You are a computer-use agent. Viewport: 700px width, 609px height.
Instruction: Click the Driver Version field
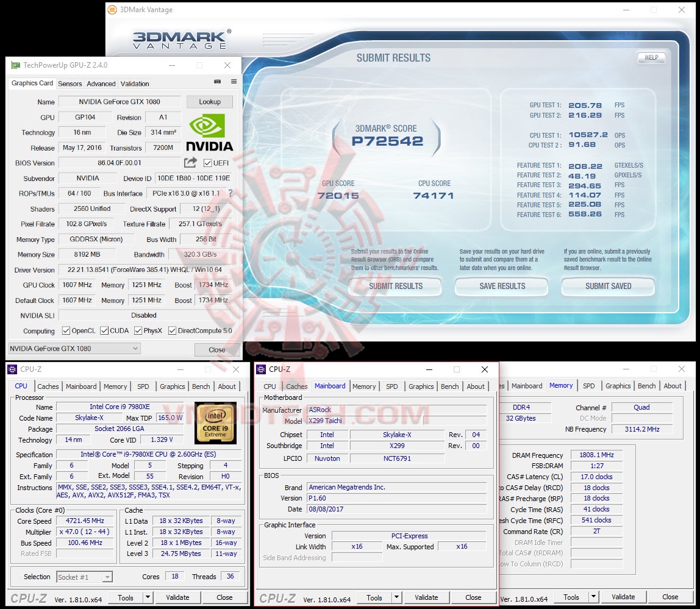coord(145,269)
